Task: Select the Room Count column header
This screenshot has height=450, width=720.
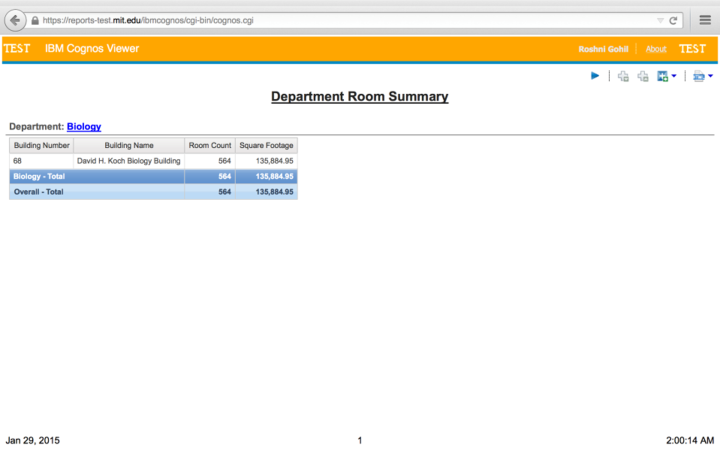Action: pyautogui.click(x=210, y=145)
